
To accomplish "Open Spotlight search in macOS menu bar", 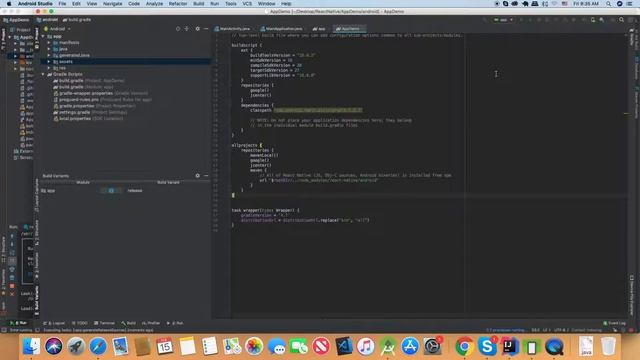I will coord(608,4).
